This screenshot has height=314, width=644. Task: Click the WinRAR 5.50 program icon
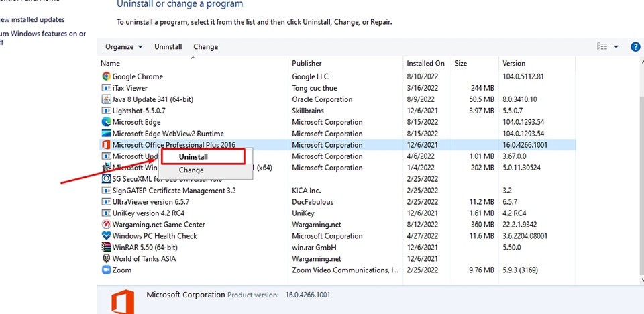click(106, 248)
